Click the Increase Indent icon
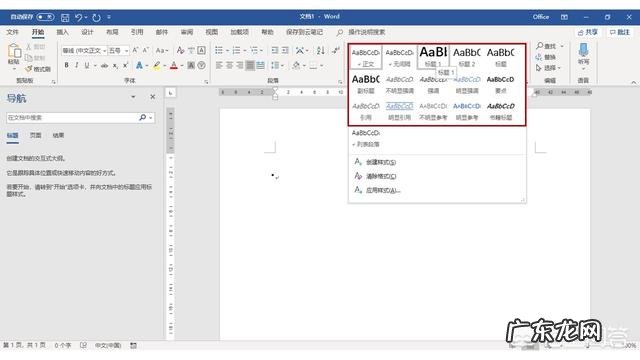The width and height of the screenshot is (640, 360). [285, 50]
